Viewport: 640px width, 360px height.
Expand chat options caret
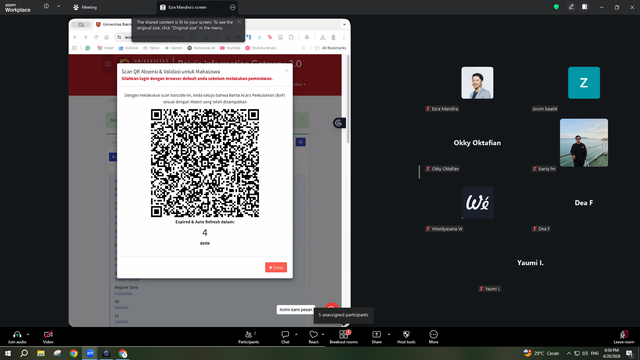[296, 334]
